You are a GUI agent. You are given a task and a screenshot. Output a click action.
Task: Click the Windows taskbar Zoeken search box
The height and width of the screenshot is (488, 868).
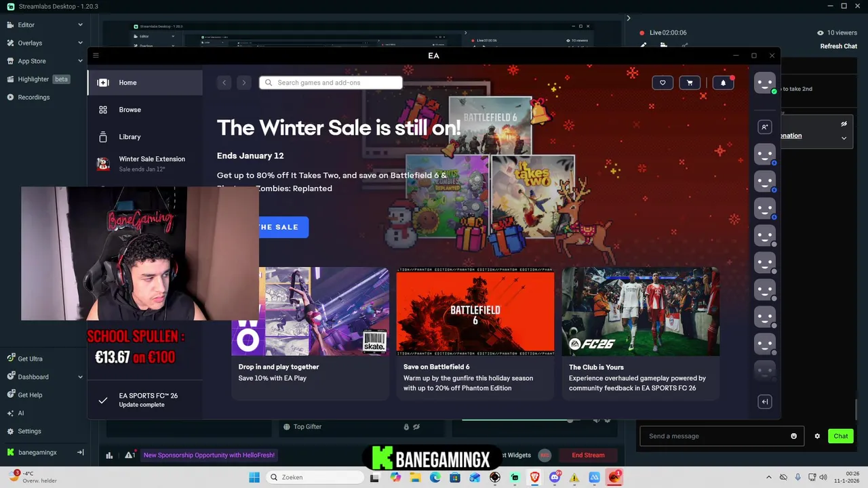coord(314,477)
